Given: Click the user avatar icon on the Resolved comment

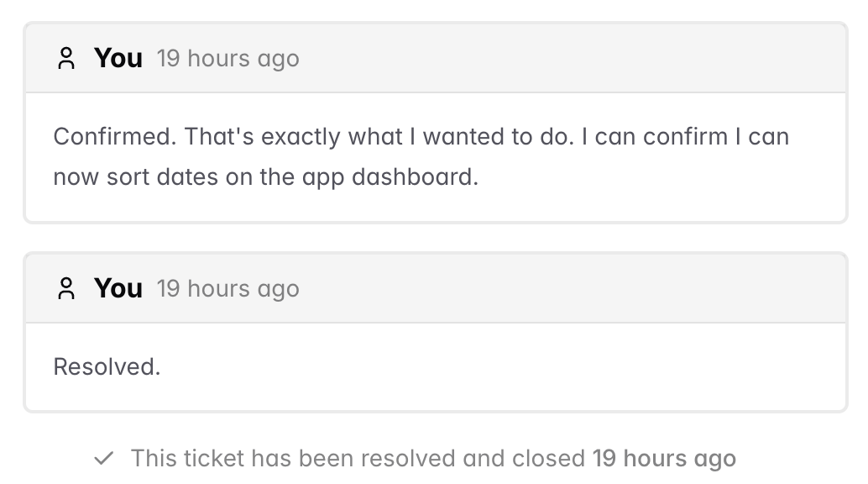Looking at the screenshot, I should (65, 289).
